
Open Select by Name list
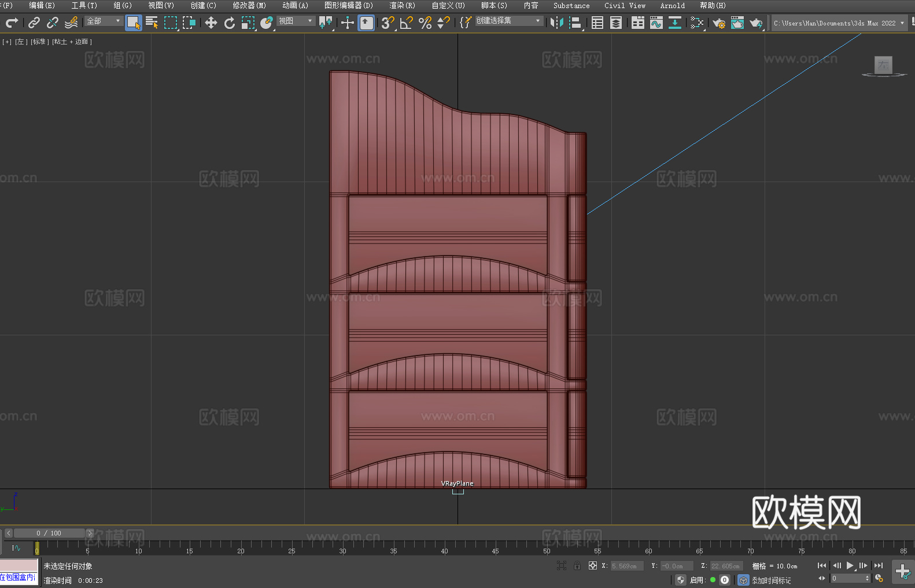coord(152,23)
